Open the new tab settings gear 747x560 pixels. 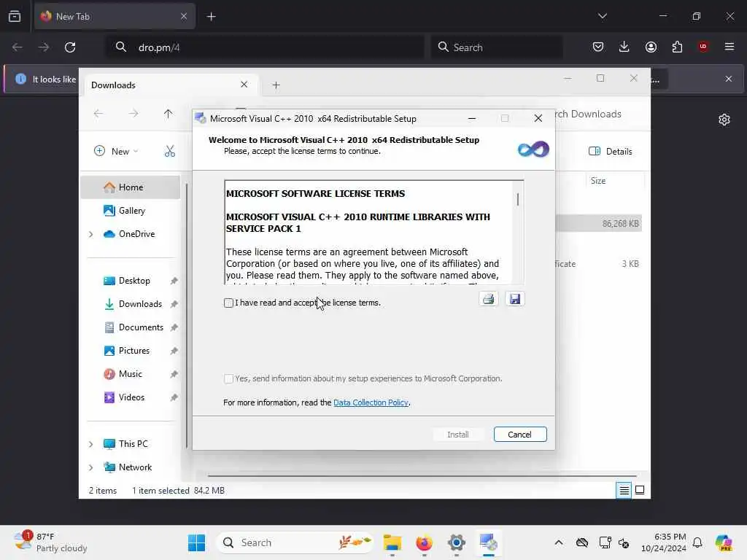pyautogui.click(x=724, y=120)
